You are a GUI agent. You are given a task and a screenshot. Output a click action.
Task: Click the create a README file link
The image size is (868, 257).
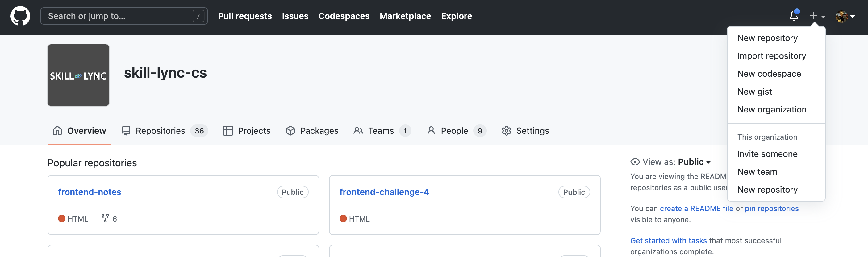(x=696, y=208)
